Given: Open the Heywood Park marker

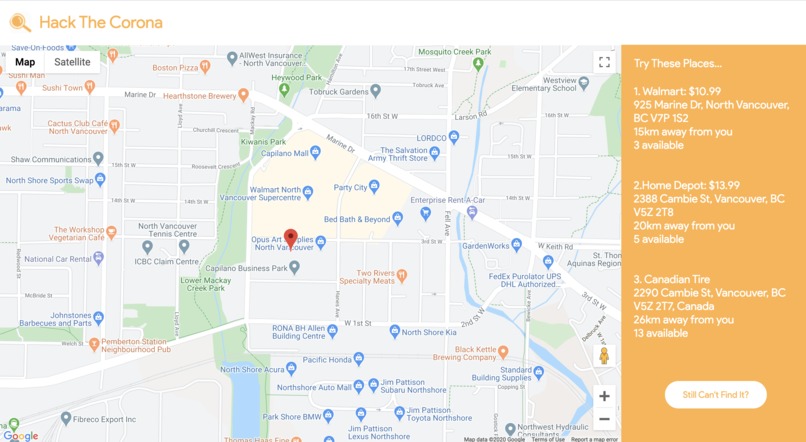Looking at the screenshot, I should tap(284, 89).
